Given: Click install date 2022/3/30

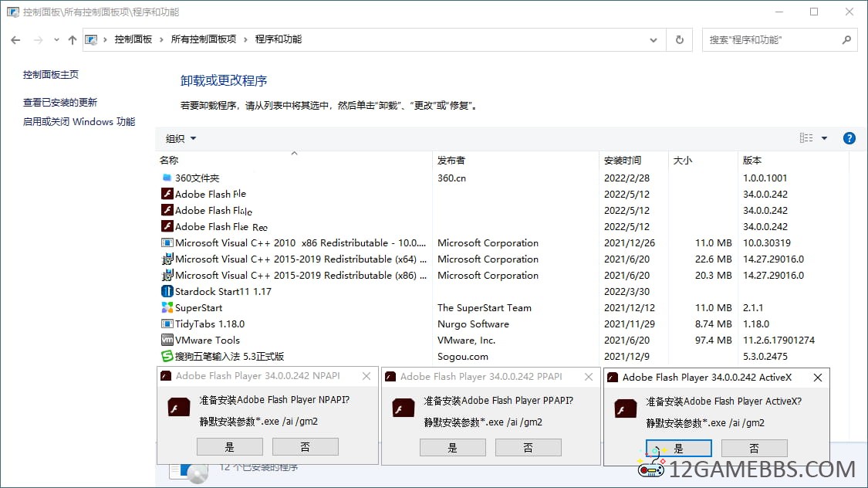Looking at the screenshot, I should pyautogui.click(x=627, y=291).
